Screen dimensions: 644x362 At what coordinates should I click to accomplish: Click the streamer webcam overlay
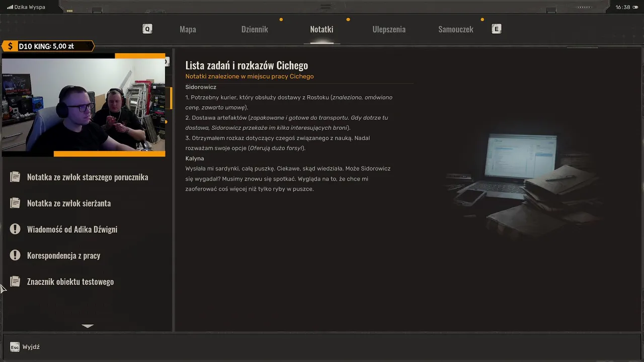click(84, 105)
